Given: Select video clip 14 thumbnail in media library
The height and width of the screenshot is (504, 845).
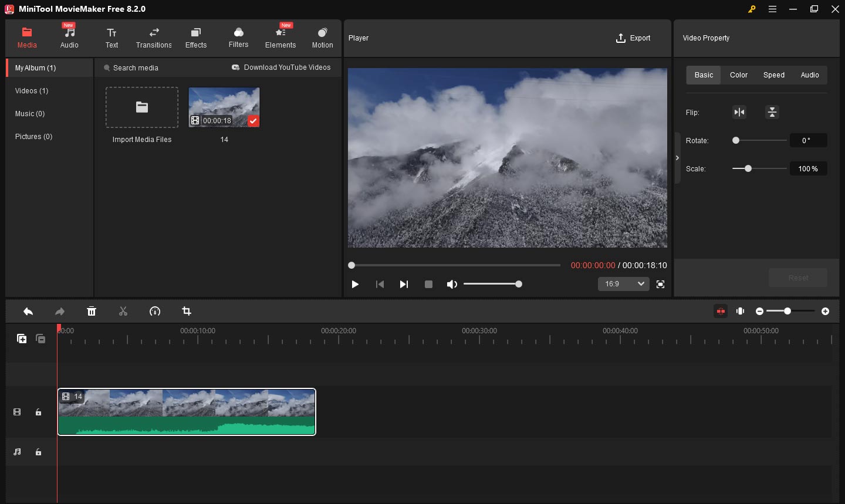Looking at the screenshot, I should pos(224,107).
